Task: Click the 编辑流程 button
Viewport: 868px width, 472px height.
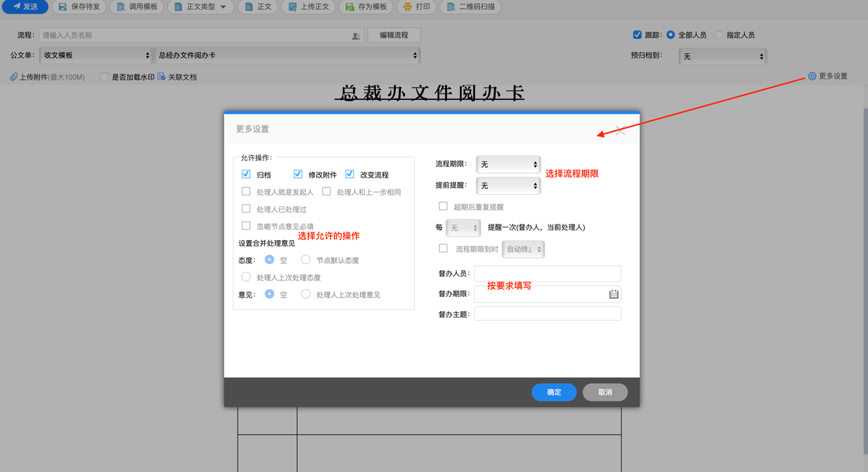Action: tap(394, 34)
